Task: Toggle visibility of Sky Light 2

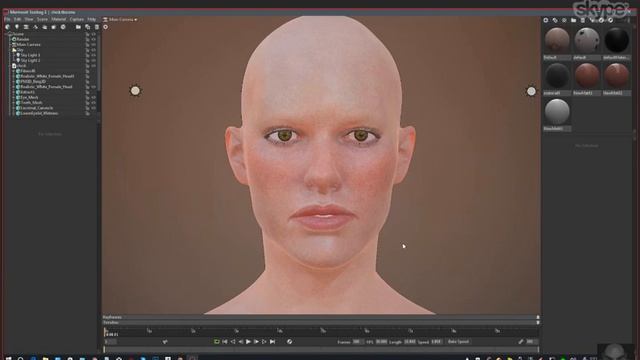Action: coord(93,60)
